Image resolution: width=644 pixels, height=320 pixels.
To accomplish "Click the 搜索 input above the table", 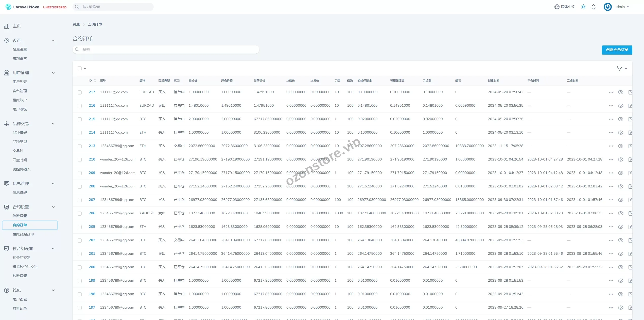I will pyautogui.click(x=166, y=50).
